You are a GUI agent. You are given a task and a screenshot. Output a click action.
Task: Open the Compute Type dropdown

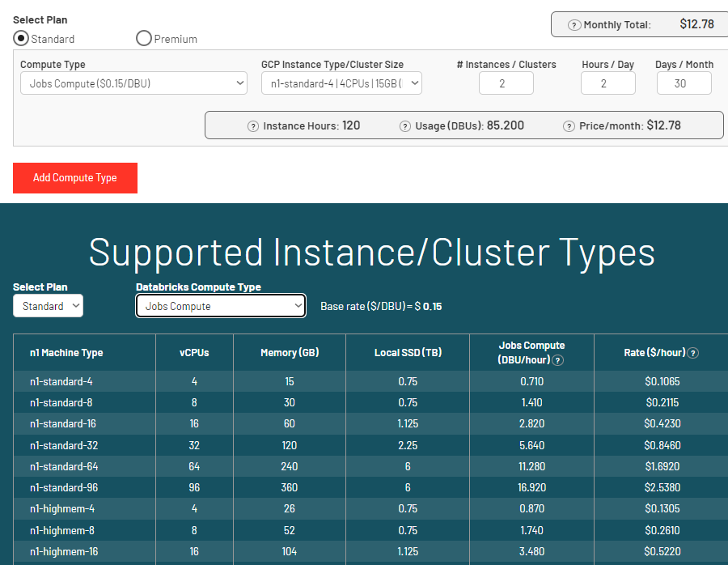click(133, 83)
